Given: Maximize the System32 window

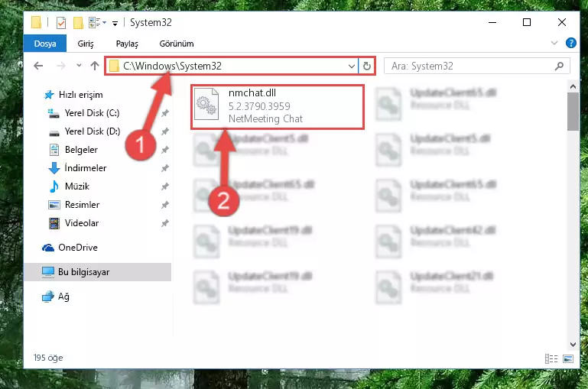Looking at the screenshot, I should click(x=527, y=22).
